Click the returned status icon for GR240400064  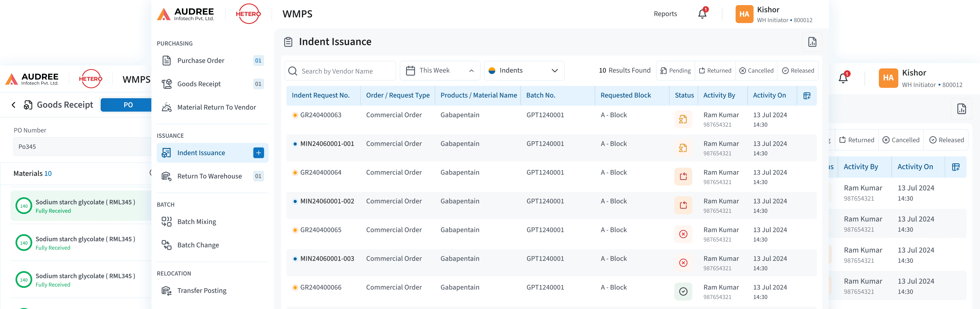coord(683,177)
